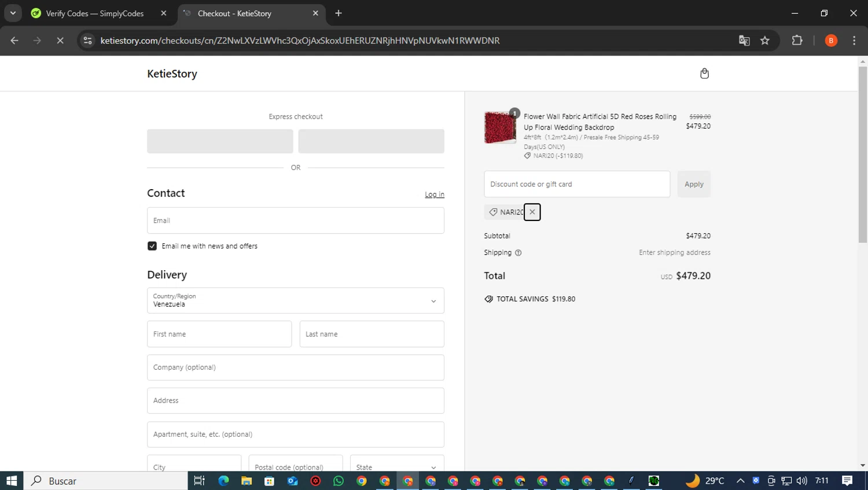Click the First name field
This screenshot has width=868, height=490.
pos(219,334)
